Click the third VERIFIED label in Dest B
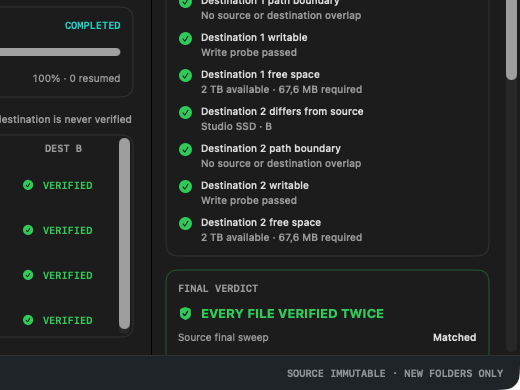Viewport: 520px width, 390px height. (x=68, y=276)
